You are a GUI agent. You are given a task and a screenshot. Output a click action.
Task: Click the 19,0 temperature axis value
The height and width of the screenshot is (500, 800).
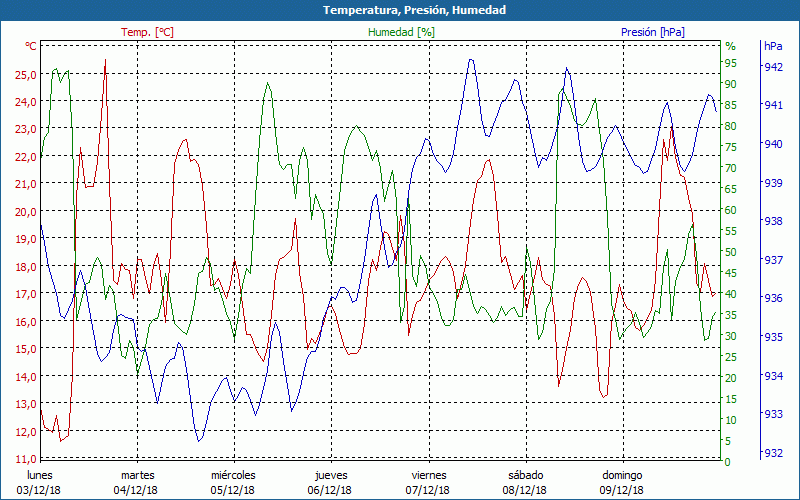tap(26, 239)
